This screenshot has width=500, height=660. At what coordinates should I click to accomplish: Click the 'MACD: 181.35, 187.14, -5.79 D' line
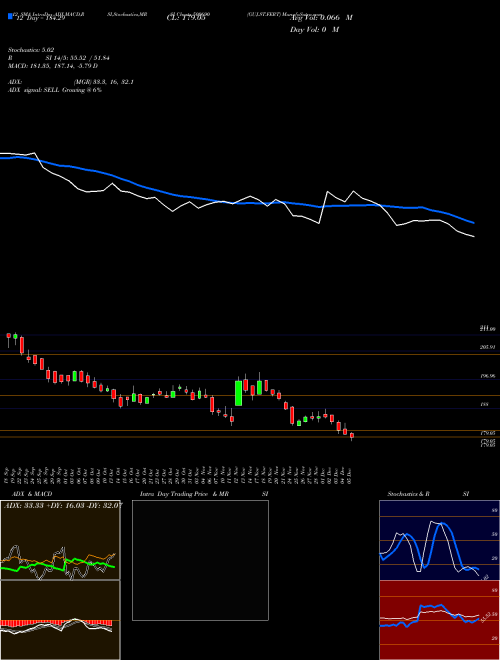(x=53, y=66)
